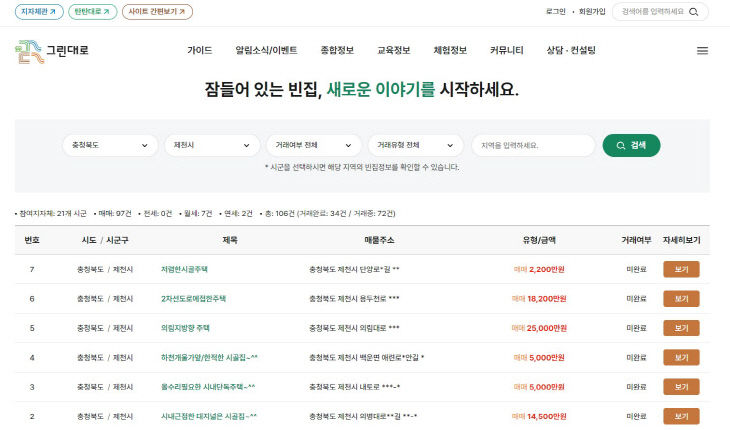This screenshot has width=730, height=430.
Task: Click the region keyword input field
Action: 534,145
